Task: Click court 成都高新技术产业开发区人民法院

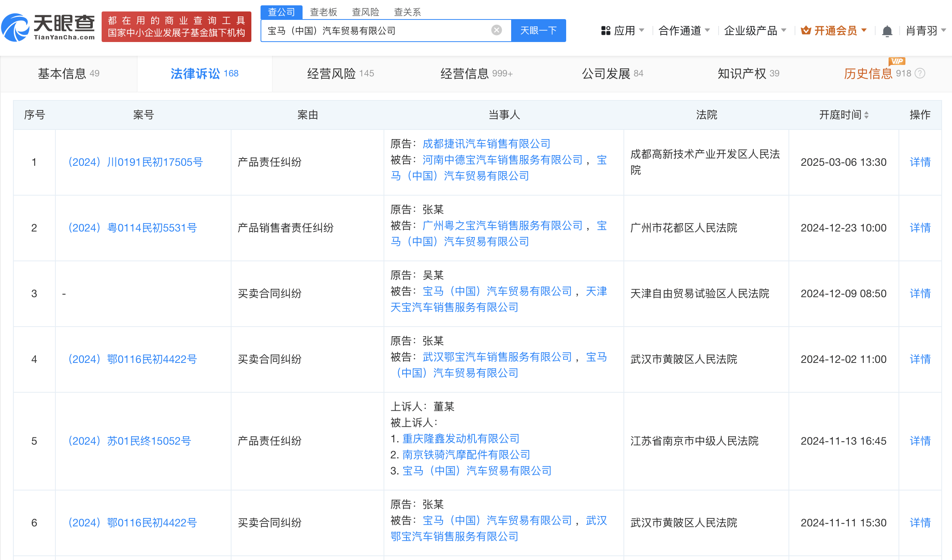Action: tap(705, 162)
